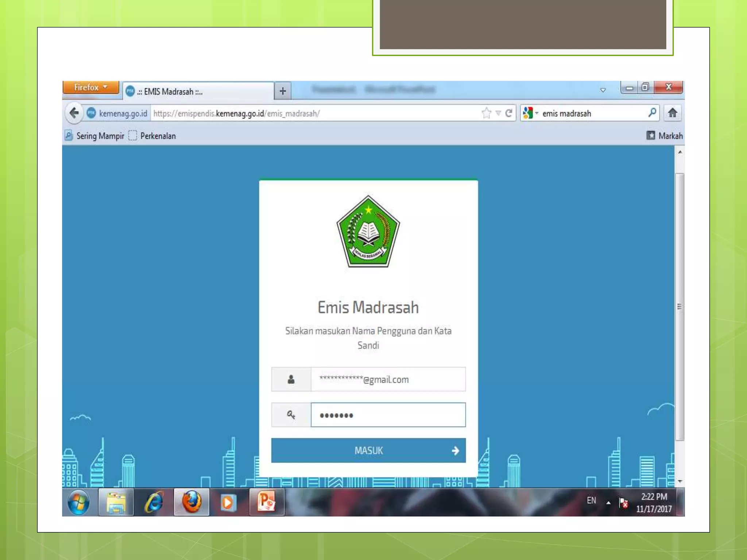Open PowerPoint from taskbar
This screenshot has height=560, width=747.
pos(266,502)
